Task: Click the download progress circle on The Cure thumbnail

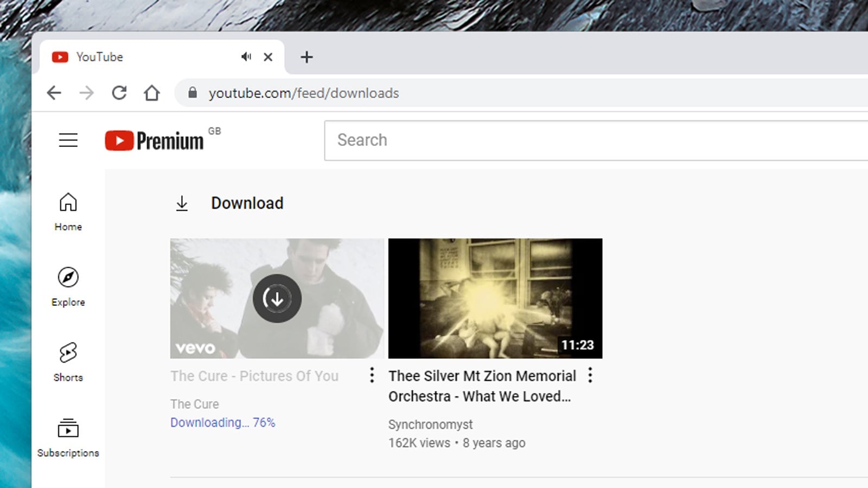Action: pos(277,298)
